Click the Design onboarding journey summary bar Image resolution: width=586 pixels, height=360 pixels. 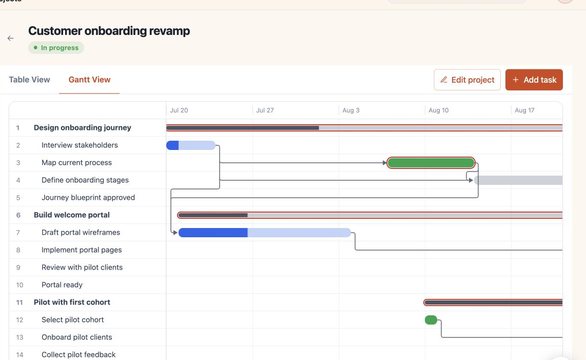pos(364,128)
